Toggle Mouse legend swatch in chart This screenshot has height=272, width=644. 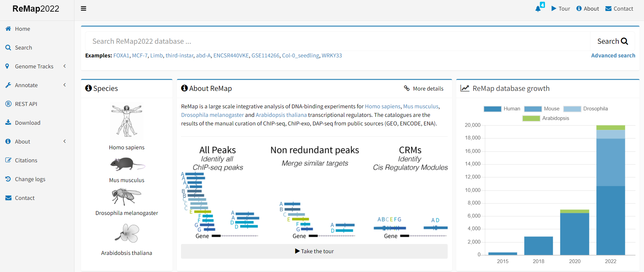[x=533, y=109]
